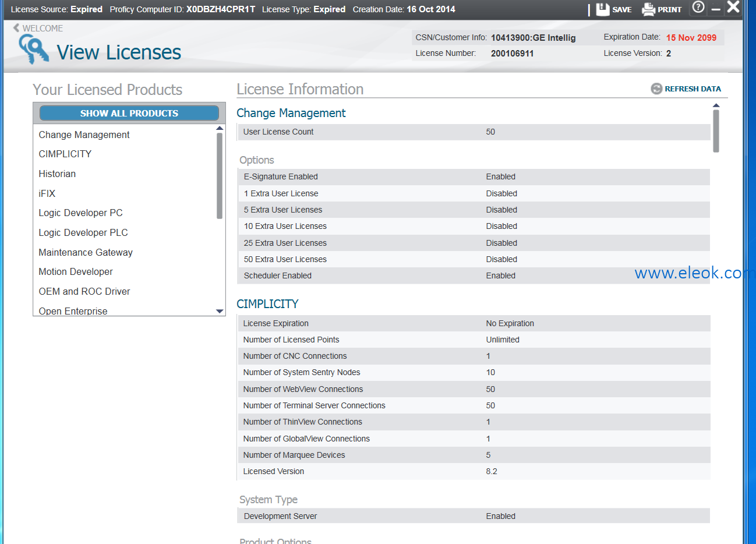Screen dimensions: 756x544
Task: Click the System Type subsection heading
Action: pos(269,500)
